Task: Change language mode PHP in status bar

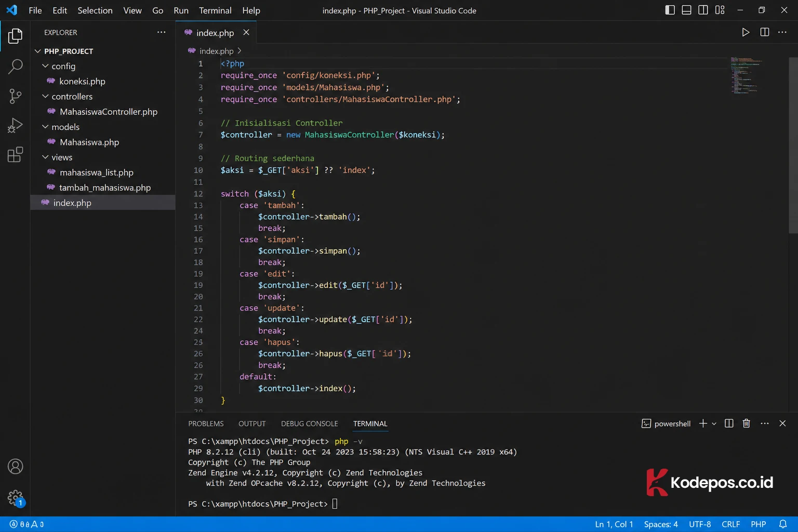Action: 759,524
